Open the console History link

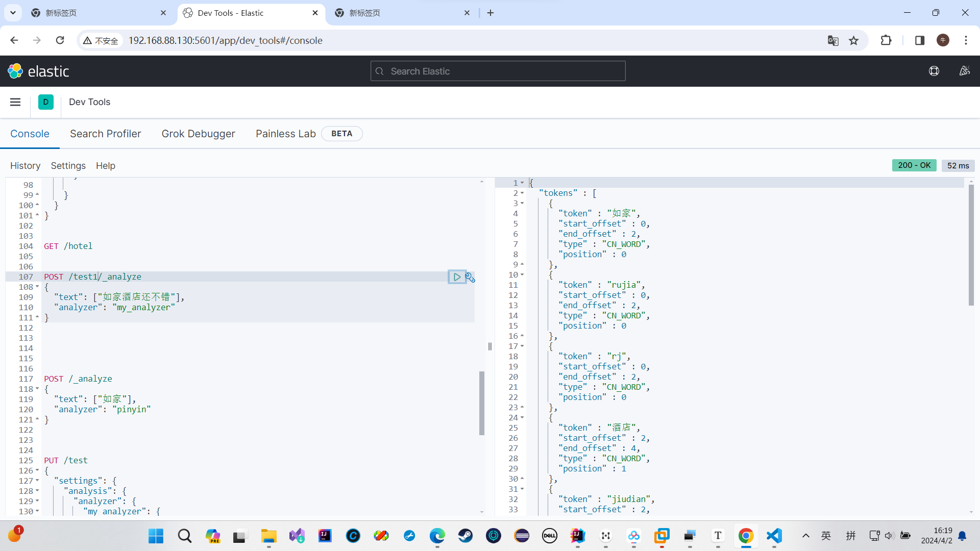pos(25,166)
